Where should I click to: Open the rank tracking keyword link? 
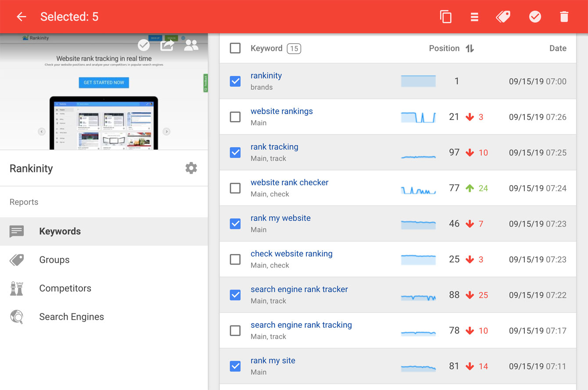pos(274,147)
